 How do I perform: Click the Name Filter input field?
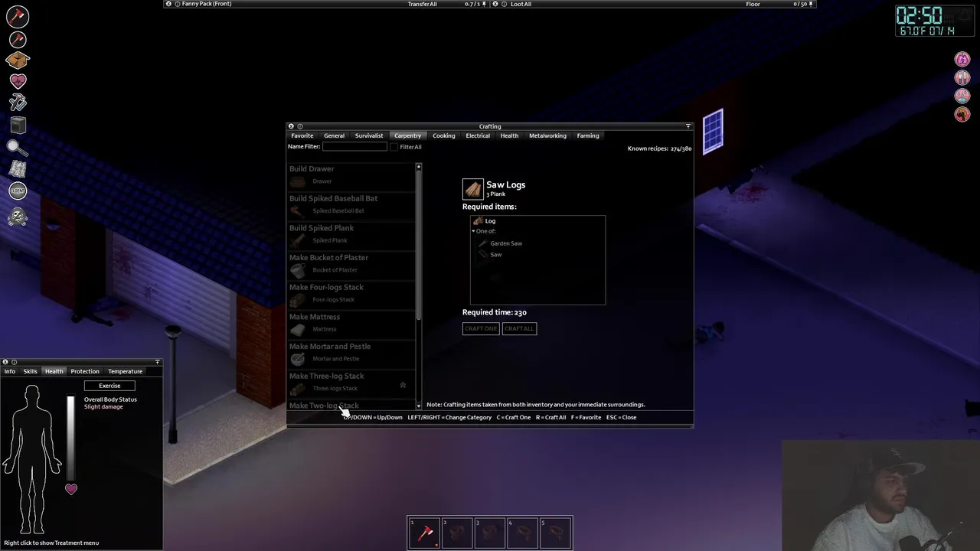click(x=354, y=147)
